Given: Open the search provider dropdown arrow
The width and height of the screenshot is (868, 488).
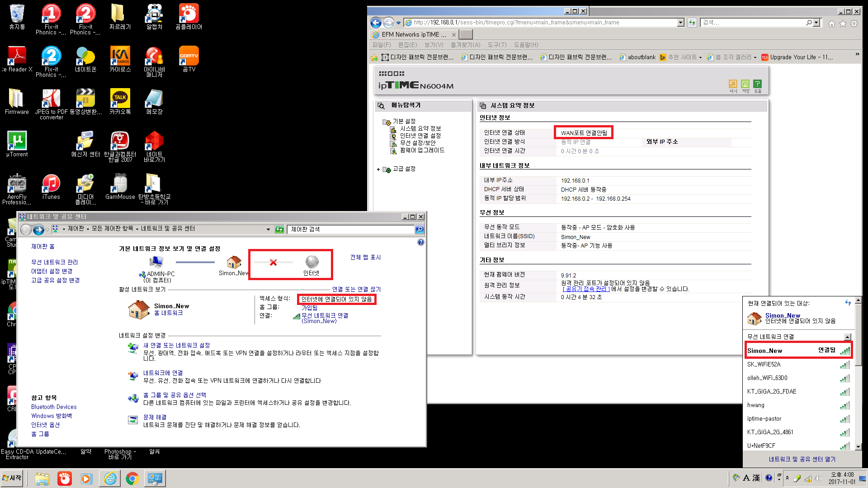Looking at the screenshot, I should tap(816, 23).
